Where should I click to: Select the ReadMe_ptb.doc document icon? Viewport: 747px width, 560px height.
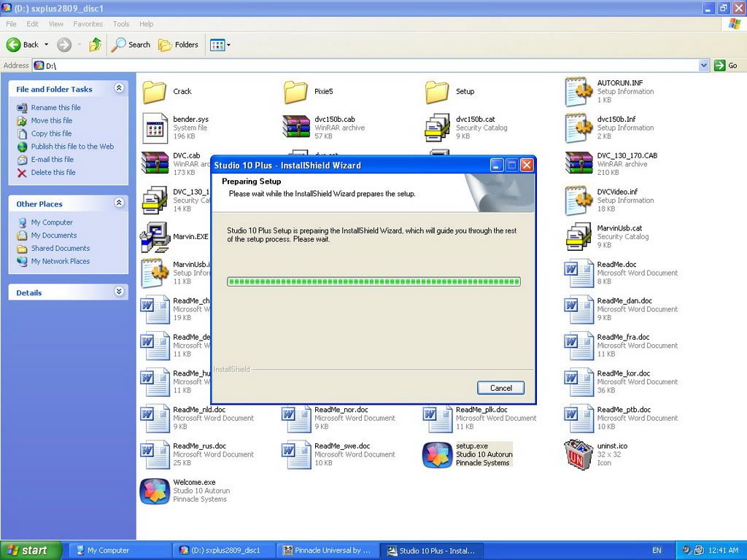click(x=578, y=418)
